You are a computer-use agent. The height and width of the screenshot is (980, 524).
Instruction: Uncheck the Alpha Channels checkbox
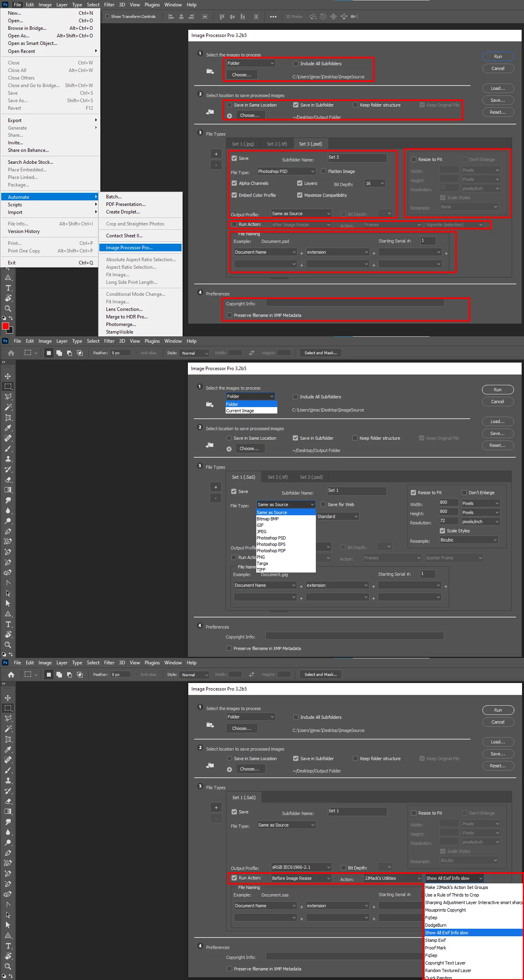[234, 183]
